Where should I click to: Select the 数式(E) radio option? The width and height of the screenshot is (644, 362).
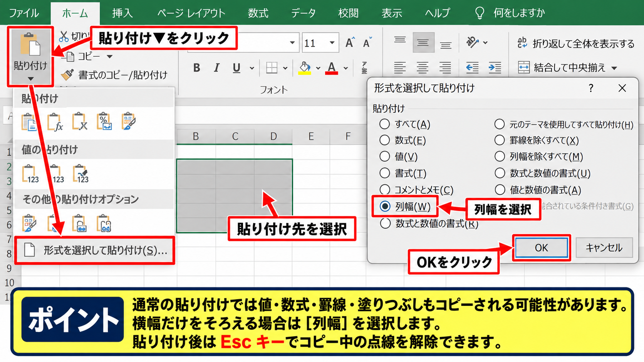pyautogui.click(x=384, y=140)
